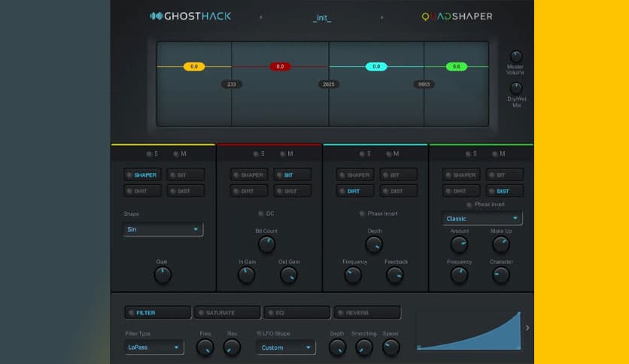Viewport: 629px width, 364px height.
Task: Click the 2025 crossover frequency marker
Action: click(329, 84)
